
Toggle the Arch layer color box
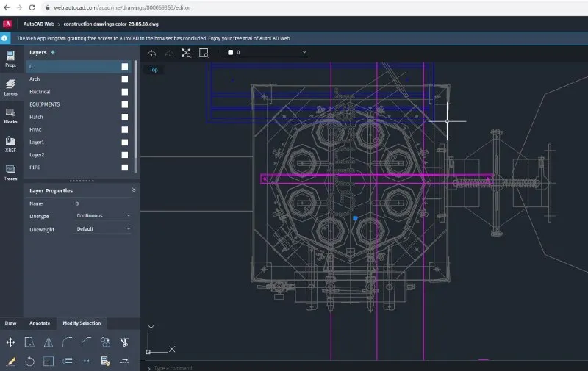coord(125,79)
